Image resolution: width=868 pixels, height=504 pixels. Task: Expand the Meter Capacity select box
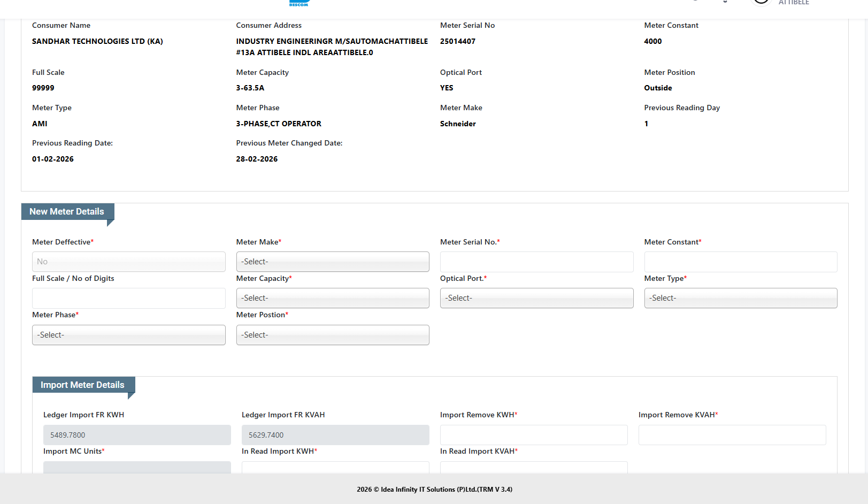pyautogui.click(x=332, y=298)
